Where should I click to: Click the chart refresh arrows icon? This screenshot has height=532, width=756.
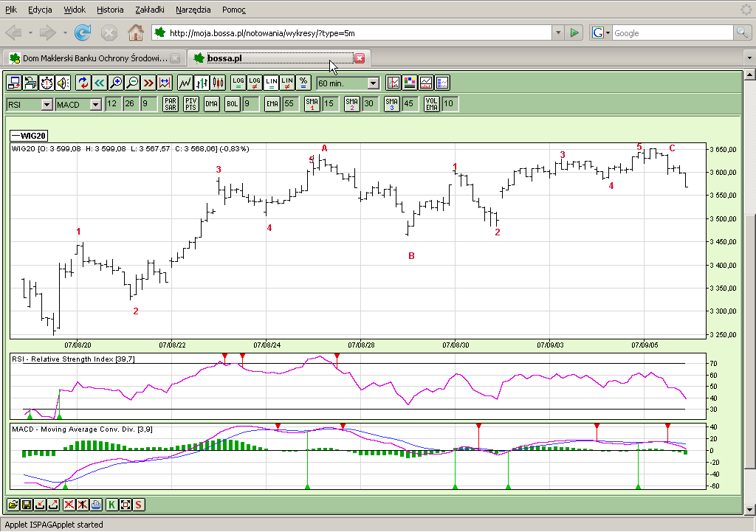pyautogui.click(x=83, y=83)
